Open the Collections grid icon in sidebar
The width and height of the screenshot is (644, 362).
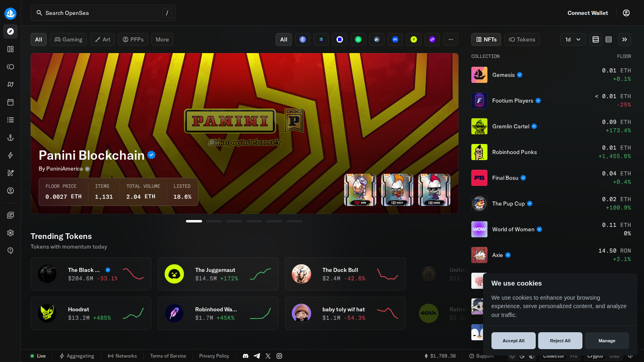pos(10,49)
